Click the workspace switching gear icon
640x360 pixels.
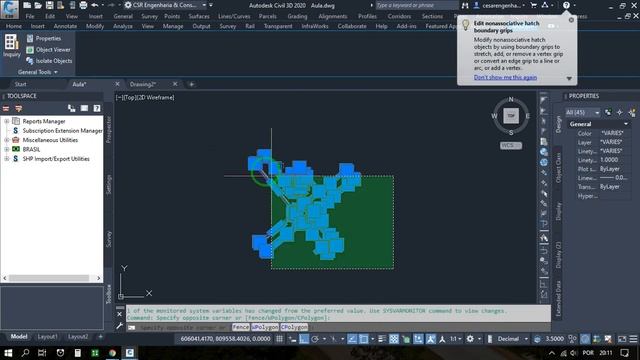tap(470, 339)
